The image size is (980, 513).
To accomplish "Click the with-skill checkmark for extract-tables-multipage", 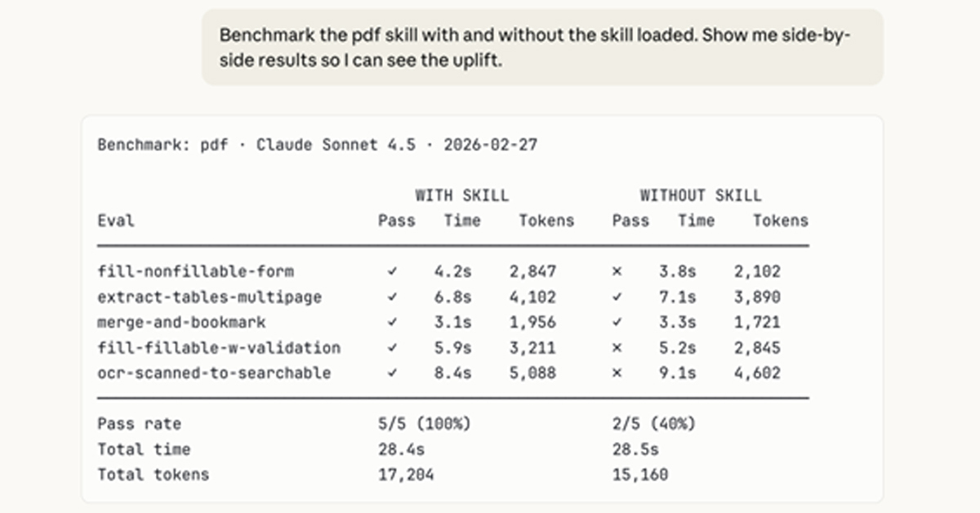I will (x=393, y=297).
